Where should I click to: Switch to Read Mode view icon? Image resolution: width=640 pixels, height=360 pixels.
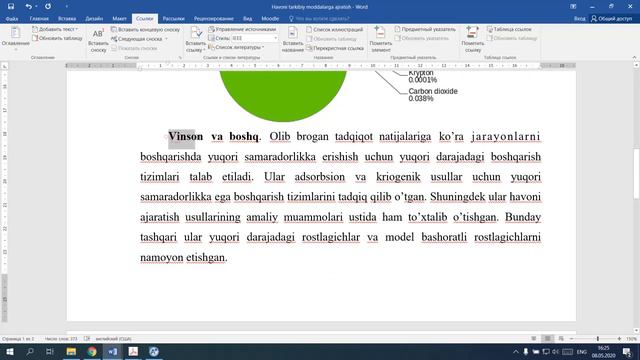coord(534,339)
